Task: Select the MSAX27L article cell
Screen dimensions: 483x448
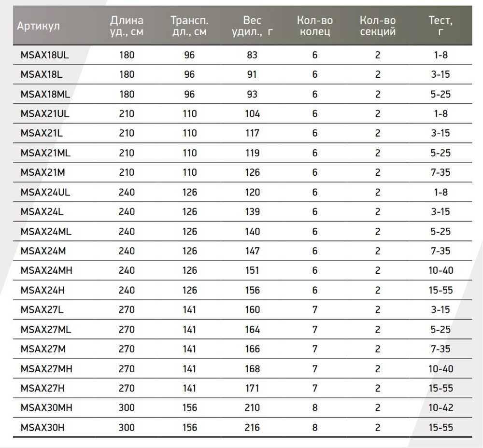Action: point(42,309)
